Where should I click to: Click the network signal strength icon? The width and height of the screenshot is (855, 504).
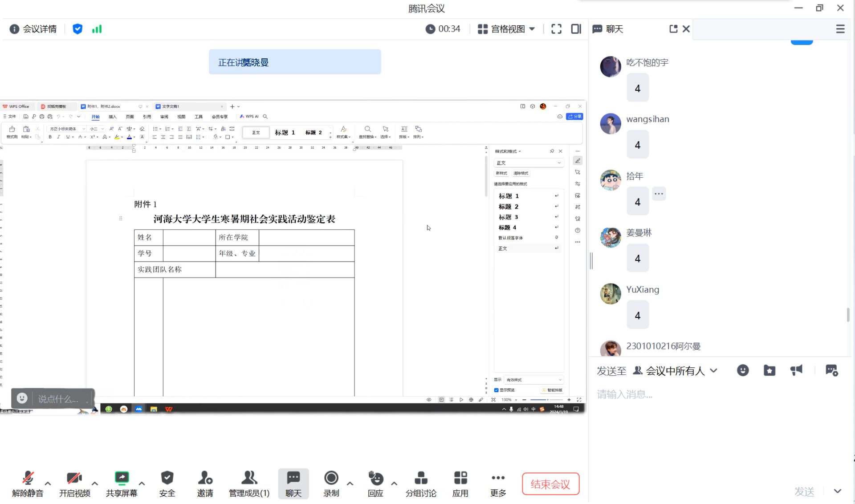(x=97, y=29)
